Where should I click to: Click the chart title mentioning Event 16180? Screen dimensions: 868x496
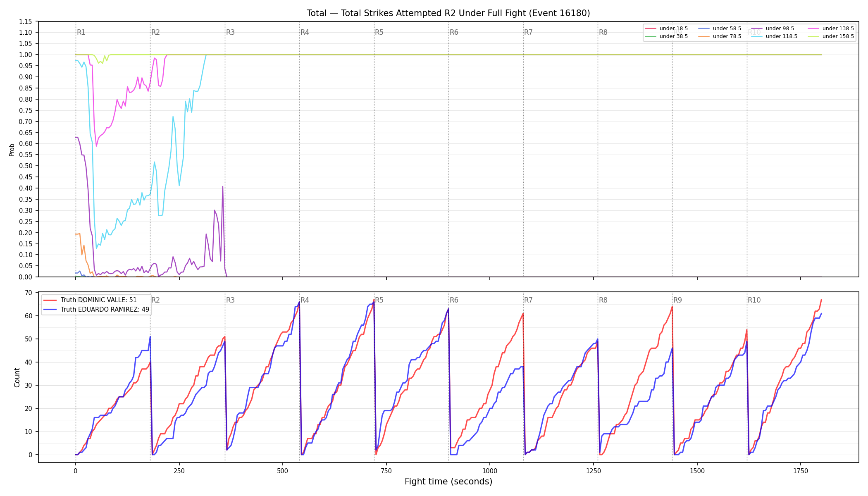pyautogui.click(x=448, y=13)
